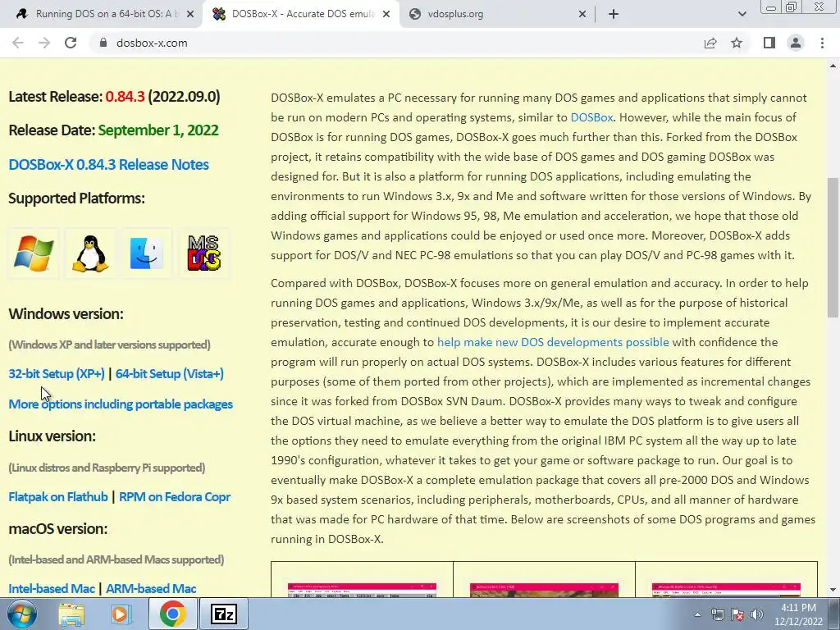Click the taskbar clock showing 4:11 PM

[798, 614]
